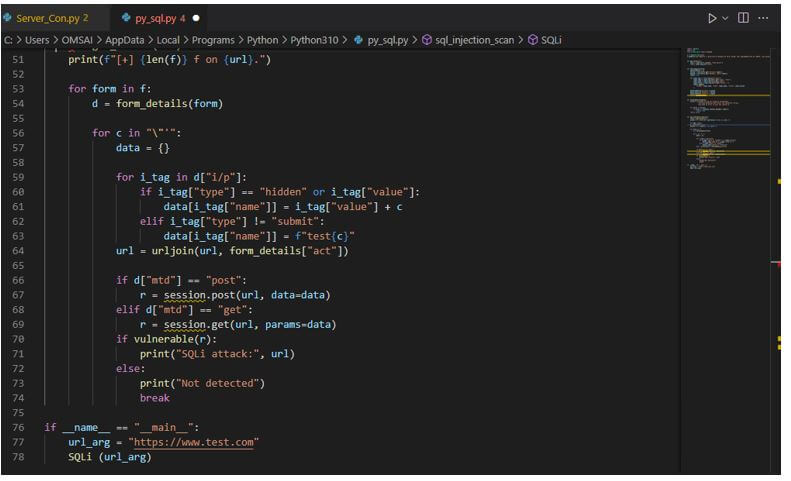Image resolution: width=791 pixels, height=481 pixels.
Task: Open the Local breadcrumb segment
Action: 168,40
